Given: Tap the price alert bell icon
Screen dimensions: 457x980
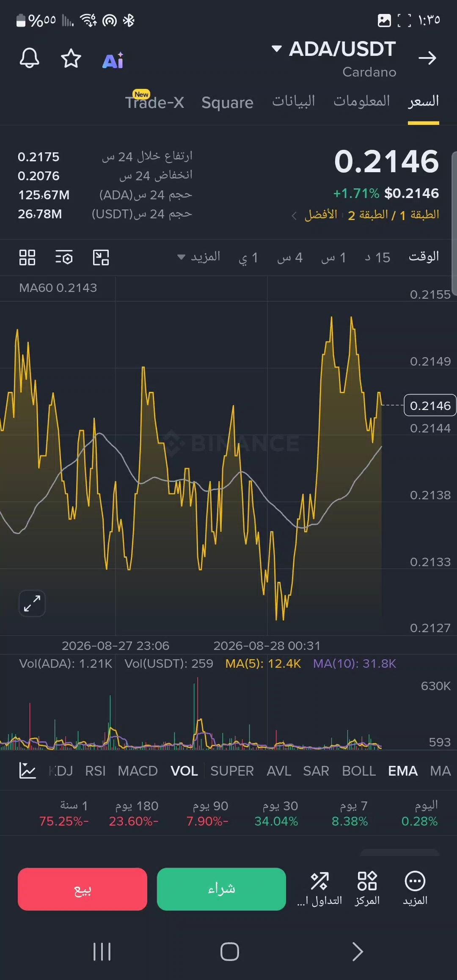Looking at the screenshot, I should [30, 58].
